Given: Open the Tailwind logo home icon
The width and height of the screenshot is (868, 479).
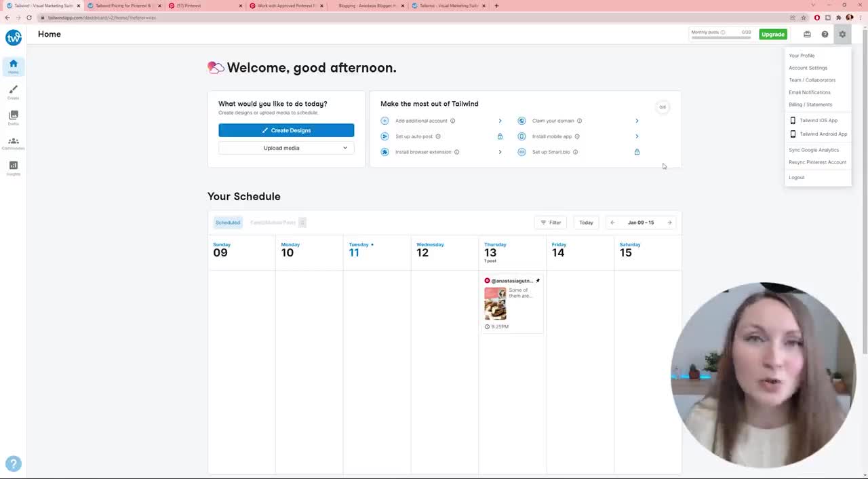Looking at the screenshot, I should pos(14,37).
